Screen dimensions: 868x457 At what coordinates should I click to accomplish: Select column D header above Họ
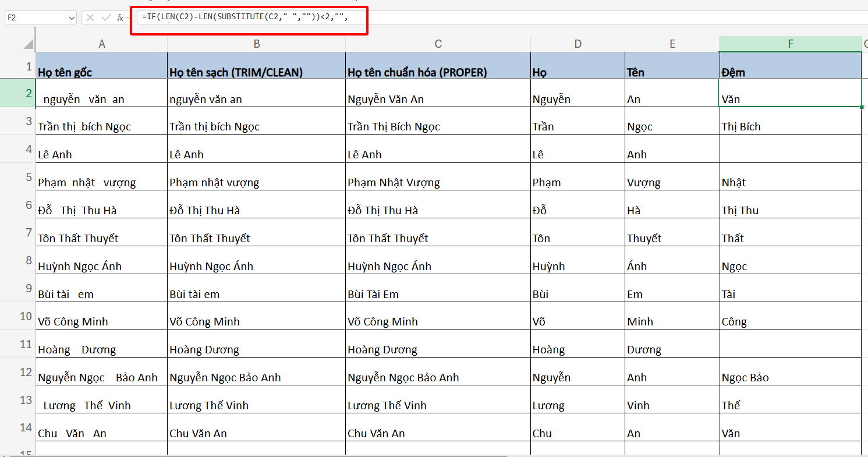click(578, 44)
